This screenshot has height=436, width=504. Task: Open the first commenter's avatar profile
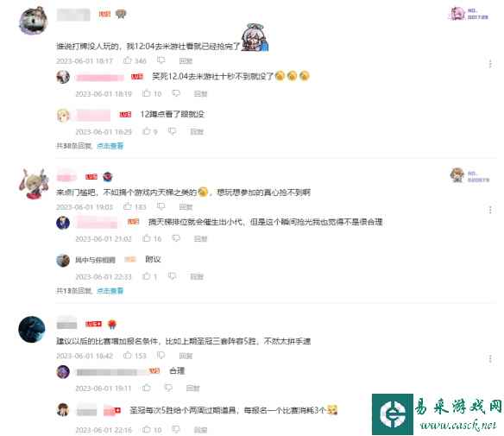tap(33, 21)
